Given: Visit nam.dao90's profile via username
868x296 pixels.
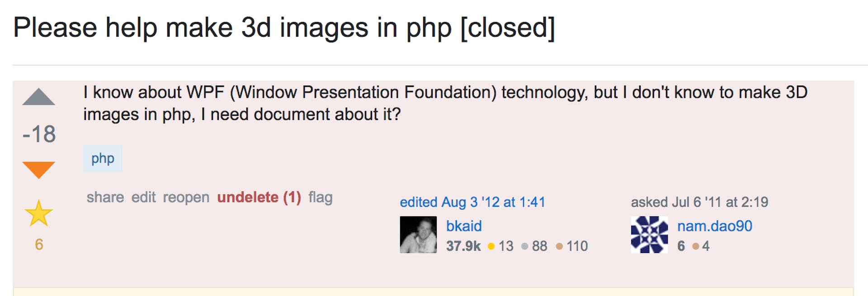Looking at the screenshot, I should pyautogui.click(x=714, y=226).
